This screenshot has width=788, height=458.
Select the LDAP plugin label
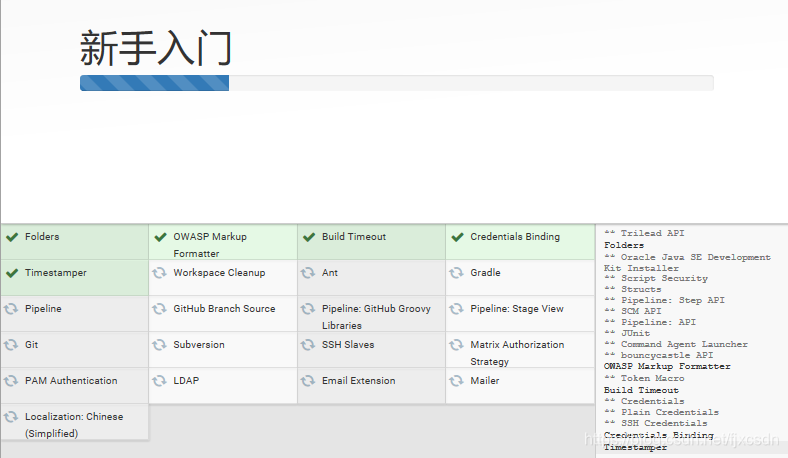coord(186,381)
